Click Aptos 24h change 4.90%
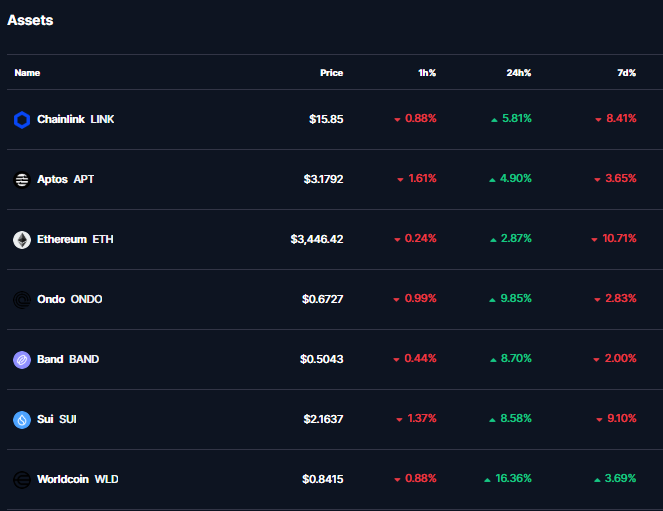 click(510, 178)
